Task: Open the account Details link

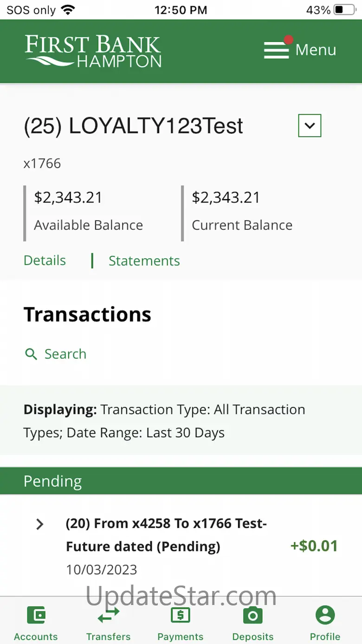Action: [x=45, y=260]
